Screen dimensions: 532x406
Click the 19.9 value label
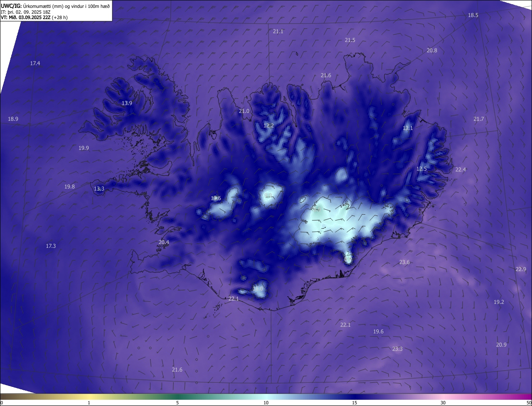coord(84,148)
